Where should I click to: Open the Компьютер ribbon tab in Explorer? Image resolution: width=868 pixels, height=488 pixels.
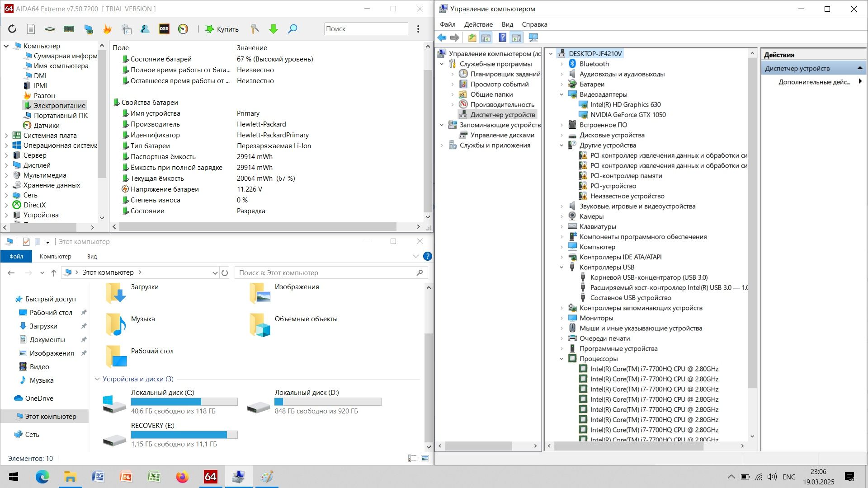click(x=55, y=256)
